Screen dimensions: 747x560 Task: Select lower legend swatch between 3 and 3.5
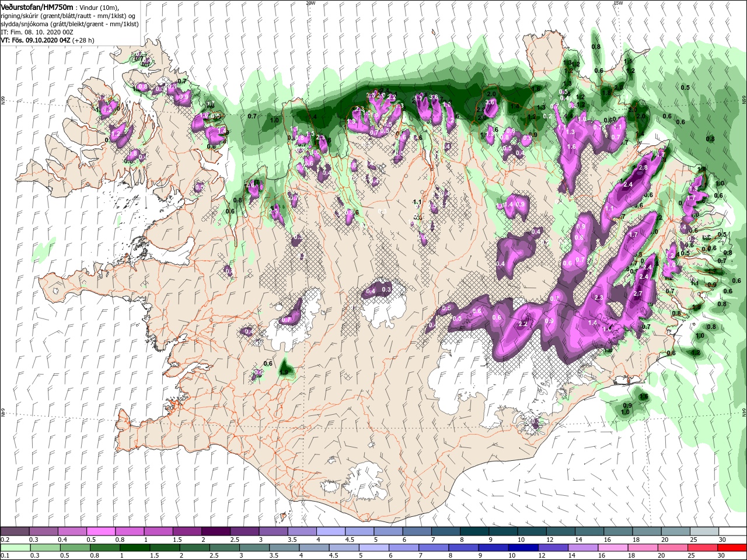[253, 548]
